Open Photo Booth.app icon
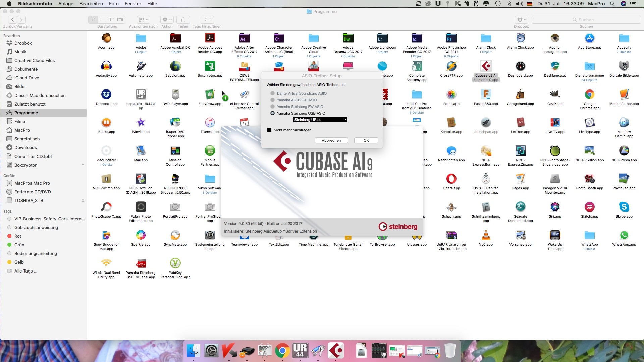Screen dimensions: 644x362 tap(589, 179)
